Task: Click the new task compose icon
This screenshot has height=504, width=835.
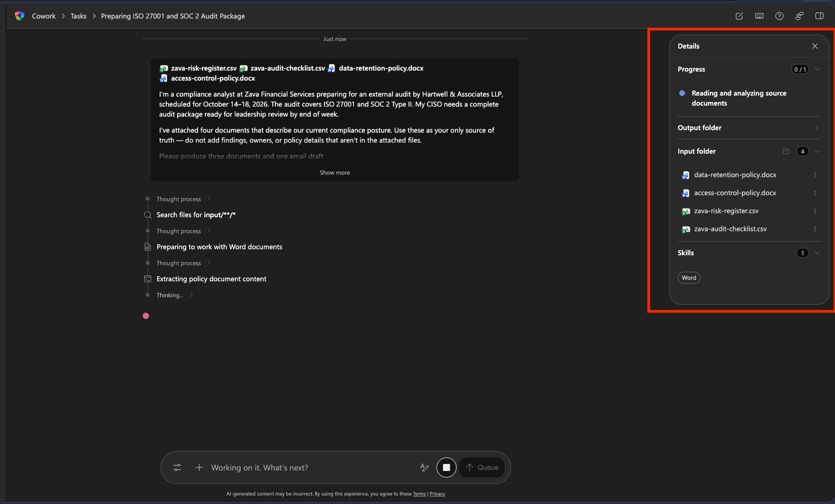Action: (739, 16)
